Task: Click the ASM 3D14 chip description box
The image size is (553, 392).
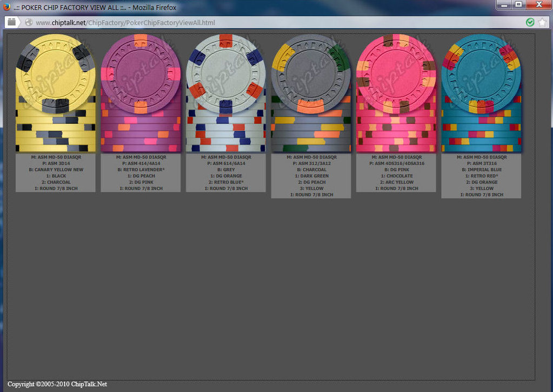Action: point(56,172)
